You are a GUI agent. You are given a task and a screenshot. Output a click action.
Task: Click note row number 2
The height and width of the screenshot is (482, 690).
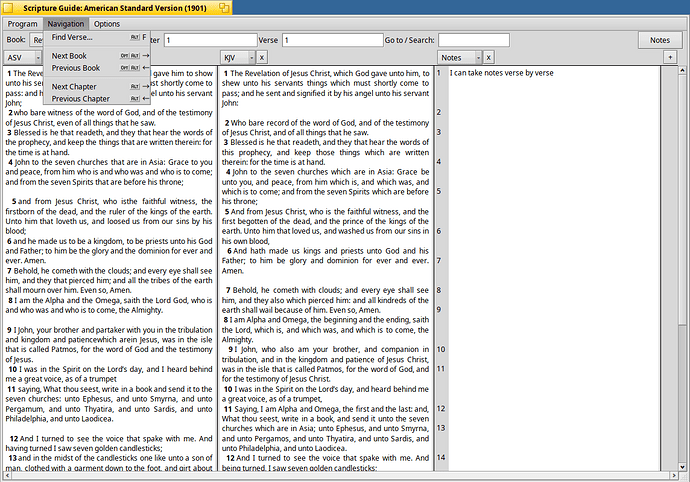(x=439, y=112)
